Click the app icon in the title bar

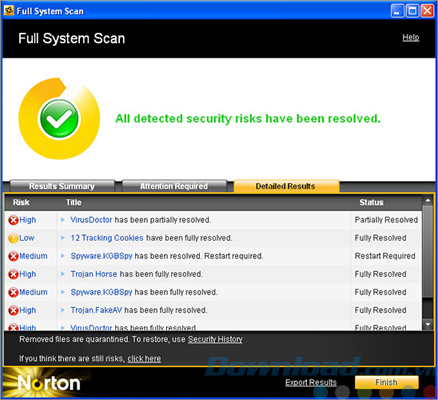(x=9, y=11)
